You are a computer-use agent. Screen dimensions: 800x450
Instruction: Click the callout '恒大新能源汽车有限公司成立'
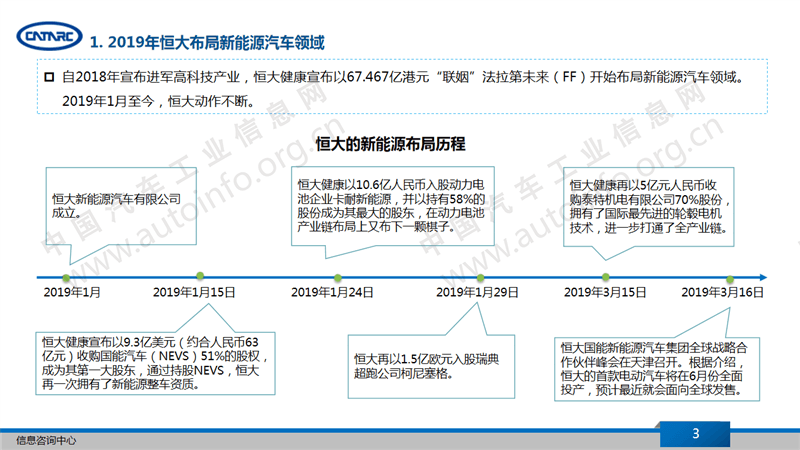[121, 206]
